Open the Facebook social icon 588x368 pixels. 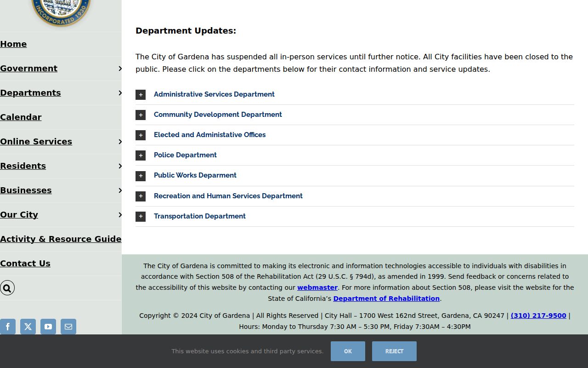8,327
